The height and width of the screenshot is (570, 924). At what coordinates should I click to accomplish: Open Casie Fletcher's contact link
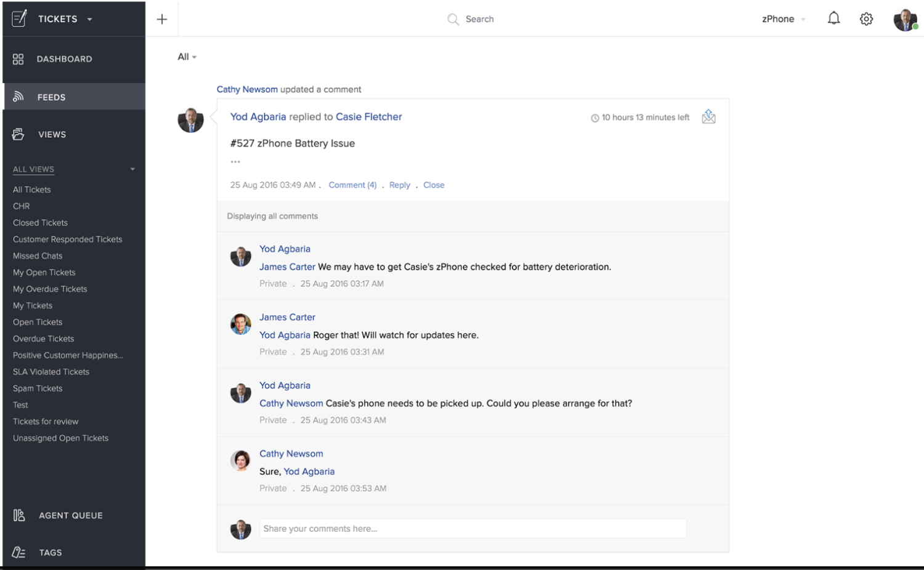click(368, 117)
